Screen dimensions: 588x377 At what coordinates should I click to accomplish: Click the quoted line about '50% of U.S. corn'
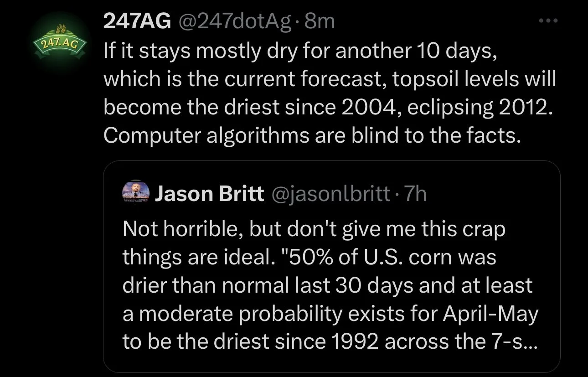309,258
